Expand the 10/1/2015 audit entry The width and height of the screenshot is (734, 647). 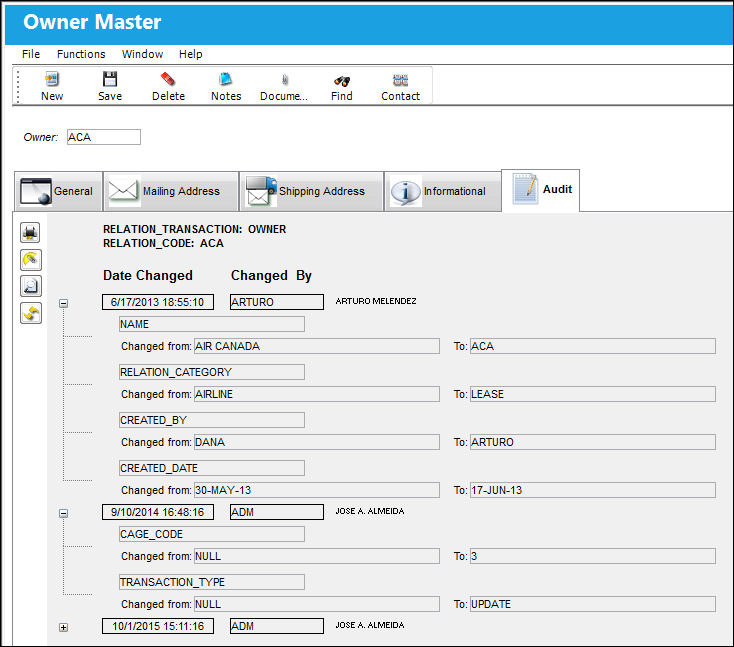coord(64,627)
